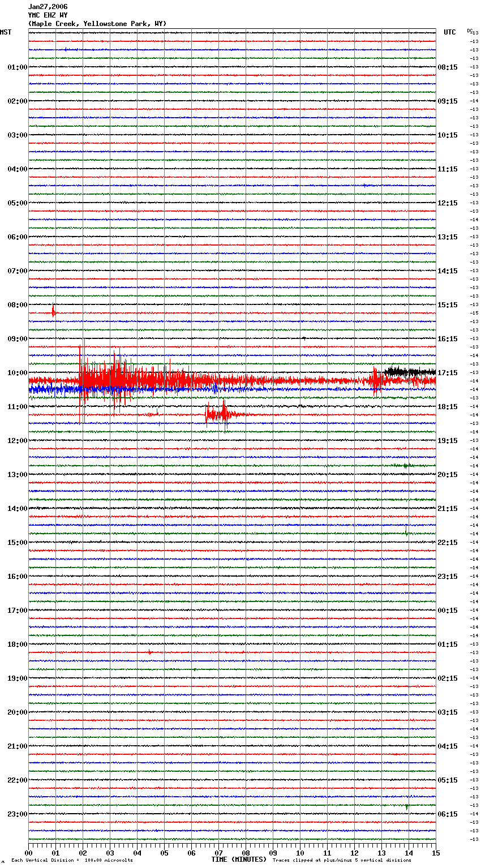
Task: Click the '11:00' MST hour label
Action: [x=18, y=407]
